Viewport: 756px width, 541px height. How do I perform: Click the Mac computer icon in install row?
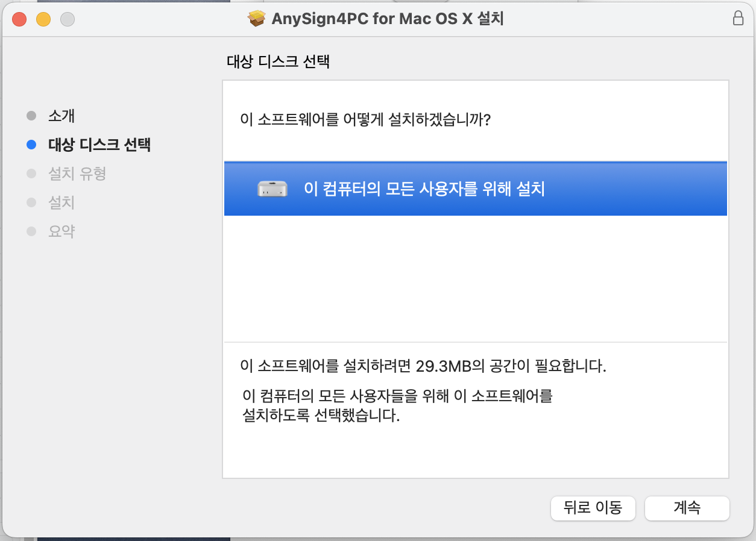pyautogui.click(x=272, y=189)
